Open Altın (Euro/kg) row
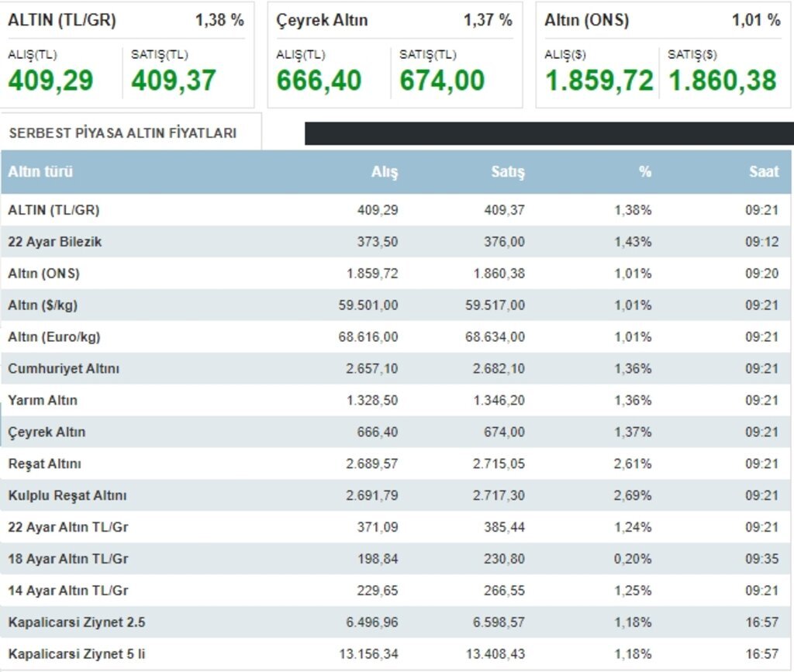794x672 pixels. 54,337
